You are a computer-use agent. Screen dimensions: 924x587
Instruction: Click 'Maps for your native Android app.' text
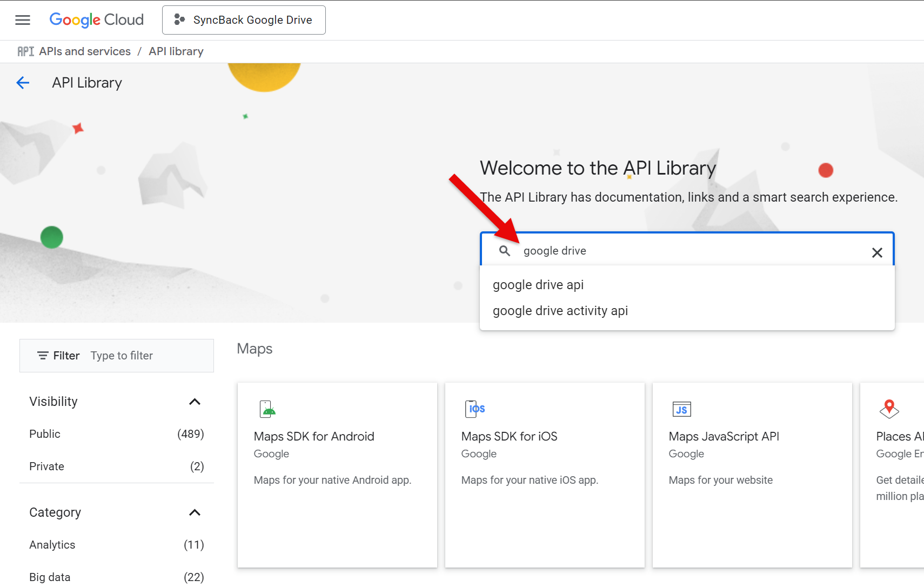click(x=333, y=480)
